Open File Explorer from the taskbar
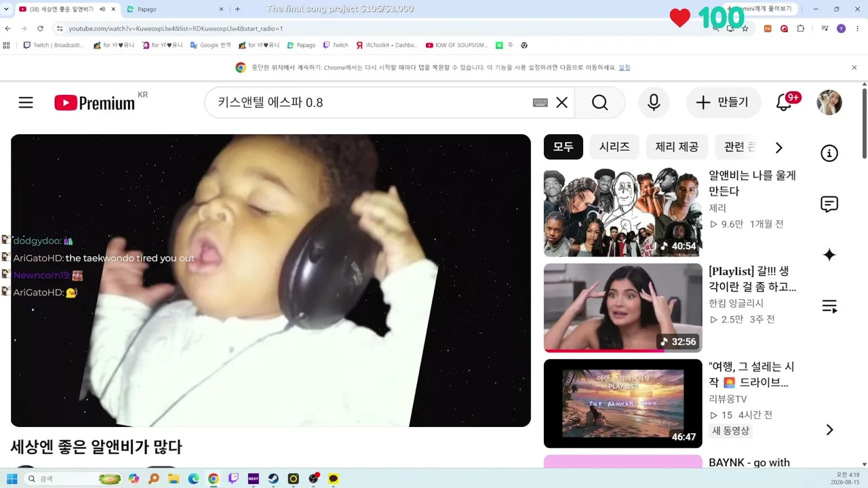The width and height of the screenshot is (868, 488). 174,479
